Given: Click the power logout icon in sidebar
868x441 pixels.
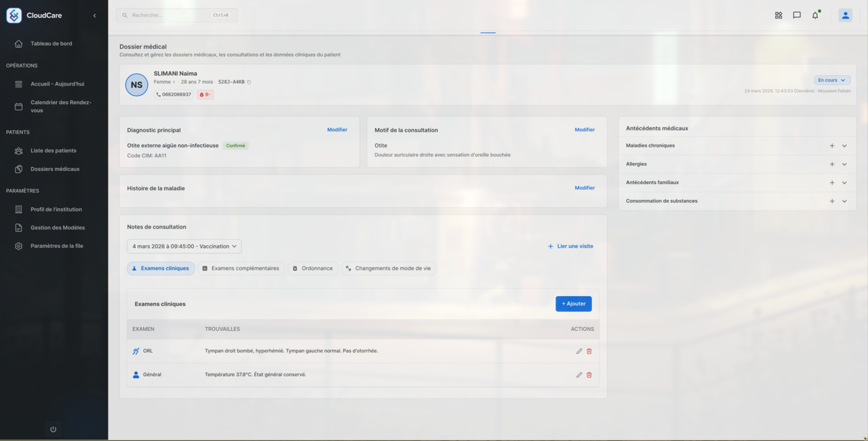Looking at the screenshot, I should 53,429.
